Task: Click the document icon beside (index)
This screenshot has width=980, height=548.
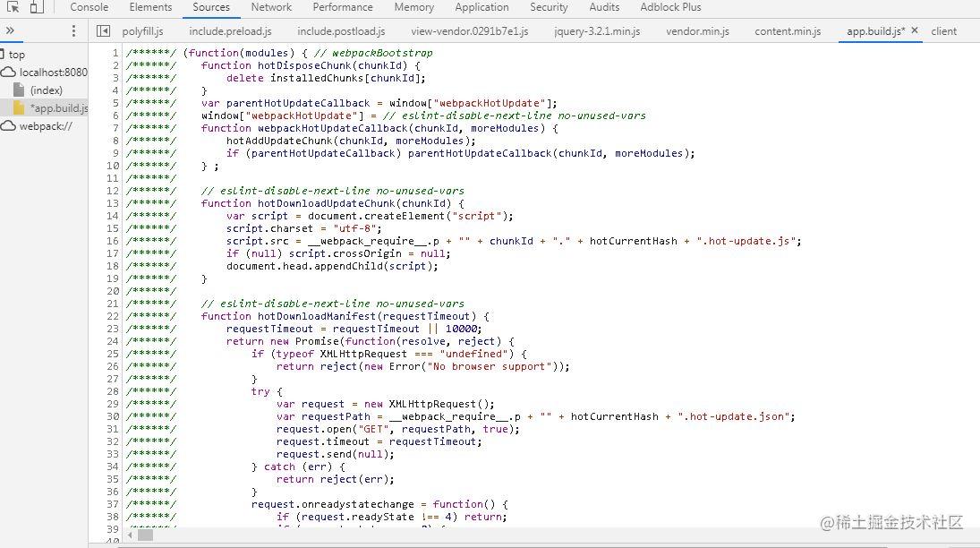Action: coord(20,90)
